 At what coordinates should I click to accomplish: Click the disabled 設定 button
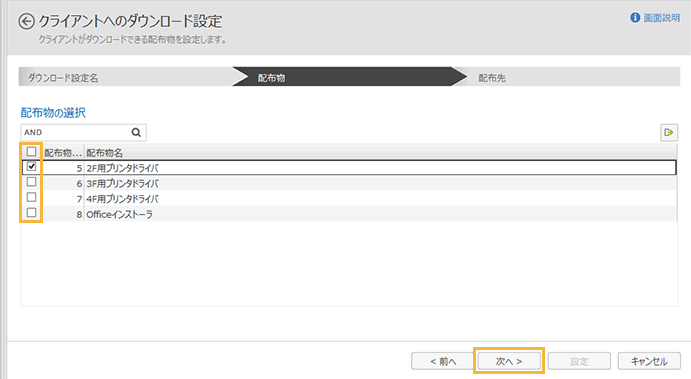(x=579, y=361)
